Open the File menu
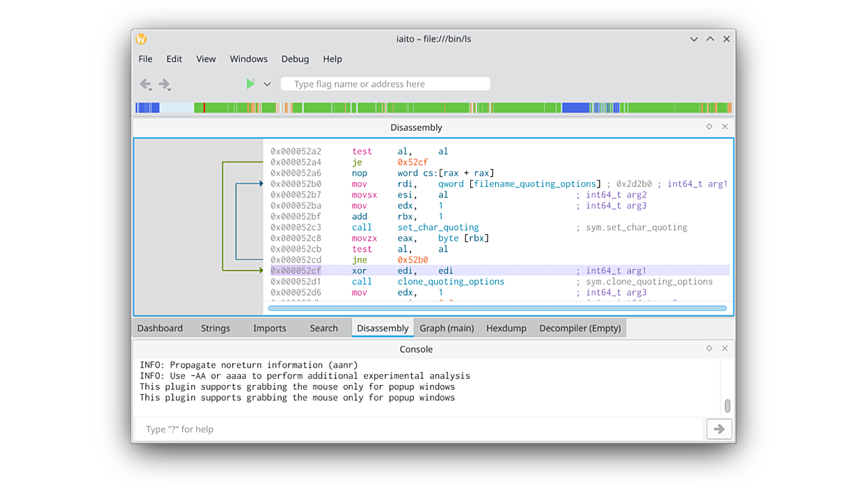This screenshot has height=488, width=868. click(145, 59)
